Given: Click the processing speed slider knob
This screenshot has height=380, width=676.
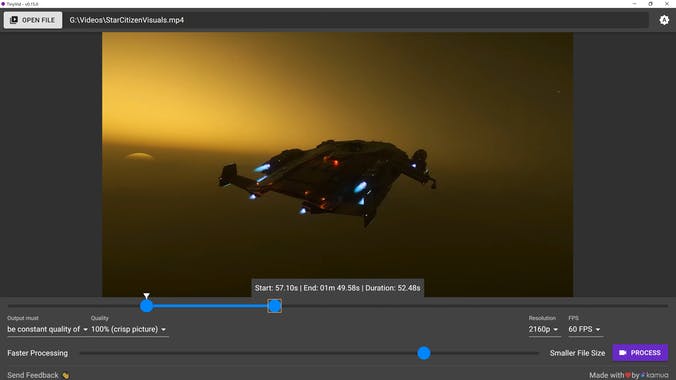Looking at the screenshot, I should tap(424, 353).
